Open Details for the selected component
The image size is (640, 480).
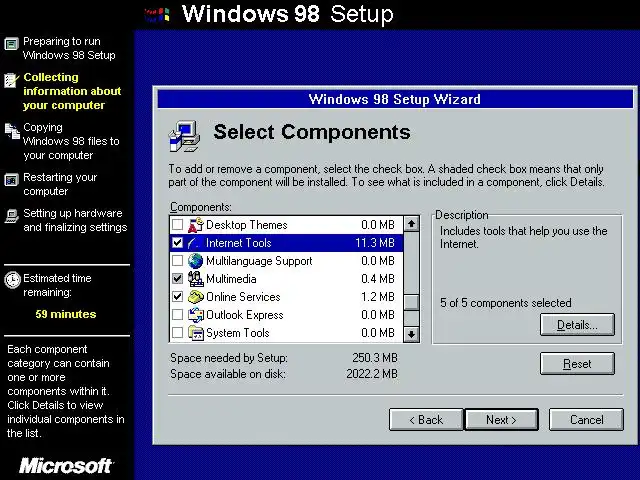(x=577, y=325)
